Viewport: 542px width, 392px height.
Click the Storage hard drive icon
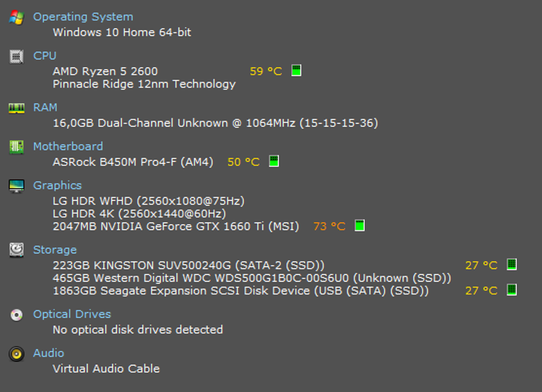(x=16, y=250)
